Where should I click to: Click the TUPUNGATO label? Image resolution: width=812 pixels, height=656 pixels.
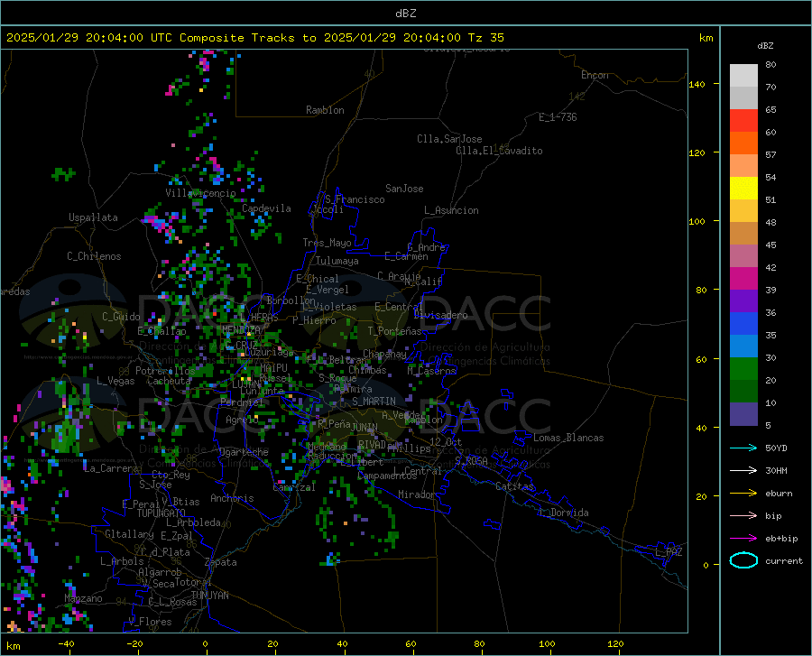pyautogui.click(x=161, y=513)
